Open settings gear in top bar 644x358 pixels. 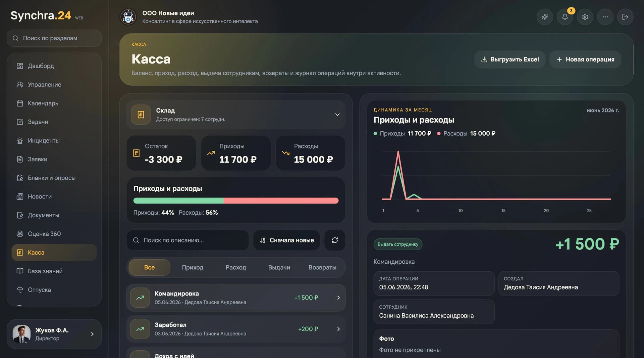click(585, 17)
